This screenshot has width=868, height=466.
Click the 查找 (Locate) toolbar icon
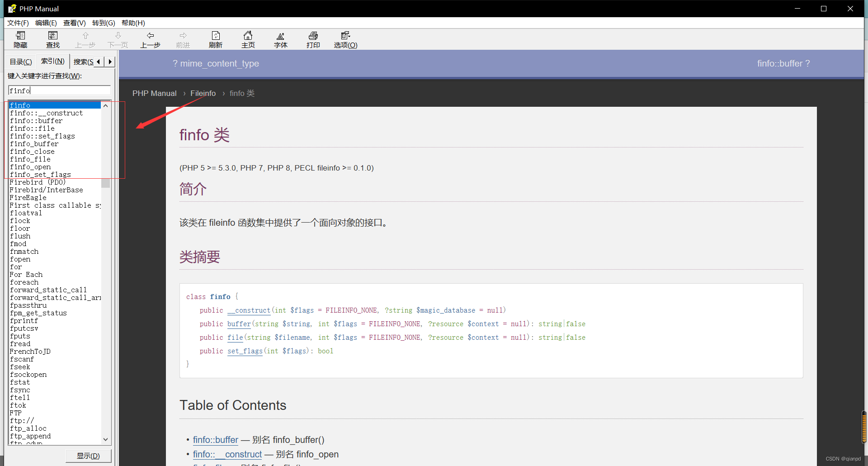(x=52, y=39)
